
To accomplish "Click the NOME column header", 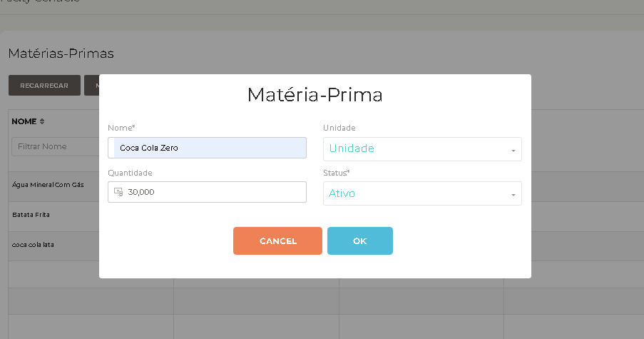I will pos(24,121).
